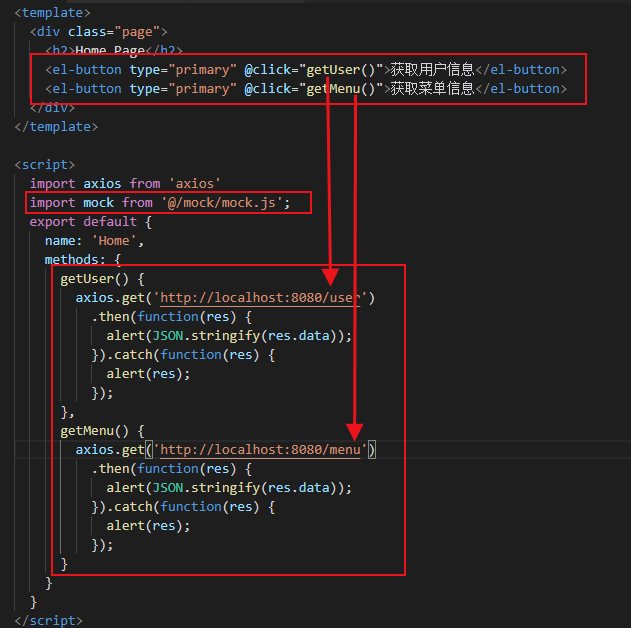Click the h2 "Home Page" heading text

[x=110, y=50]
